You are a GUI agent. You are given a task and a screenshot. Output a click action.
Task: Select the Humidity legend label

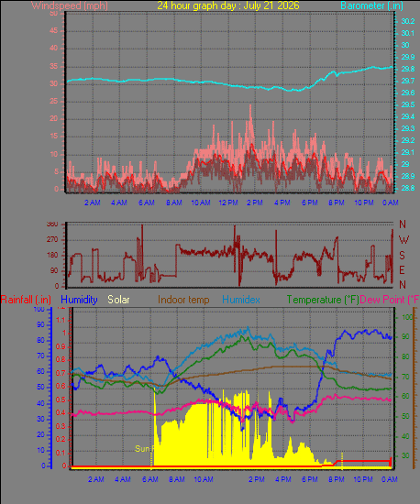click(79, 300)
